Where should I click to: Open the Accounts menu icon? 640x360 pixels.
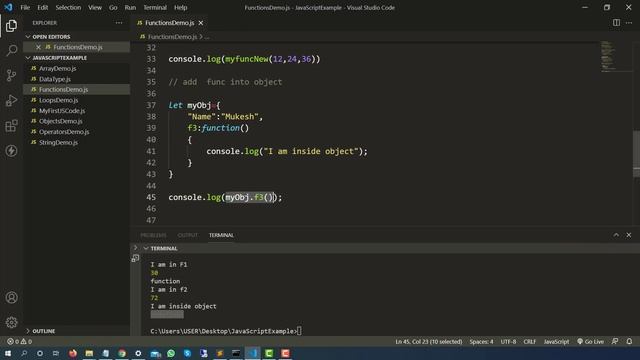11,298
